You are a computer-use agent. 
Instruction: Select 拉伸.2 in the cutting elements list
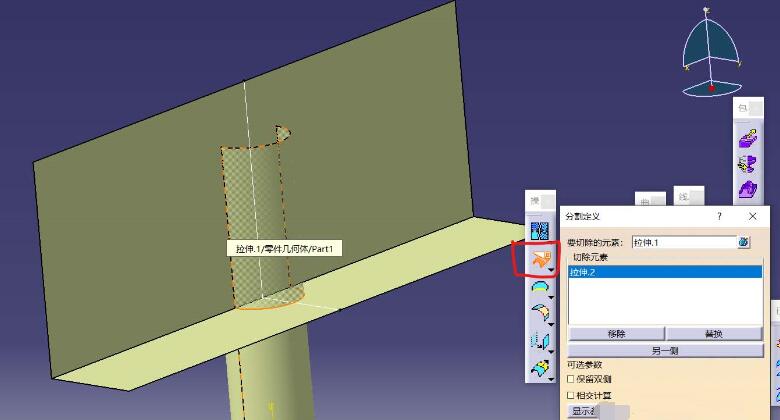(665, 272)
